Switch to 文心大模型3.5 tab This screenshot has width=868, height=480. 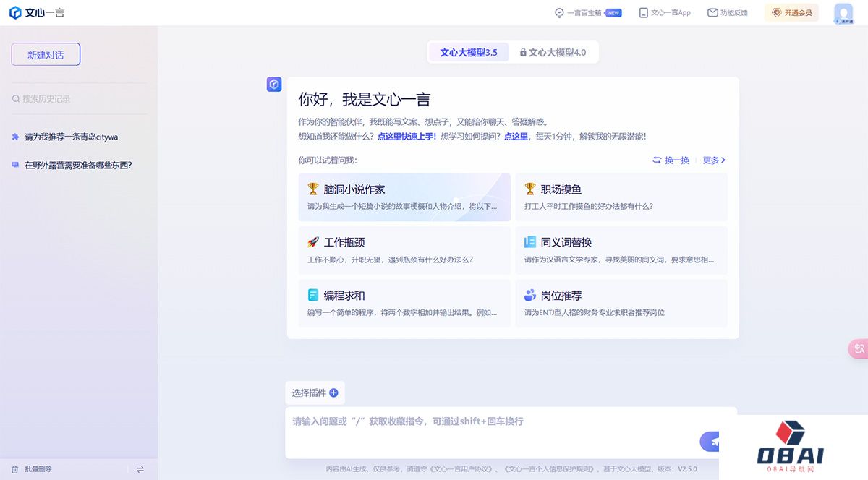tap(469, 52)
